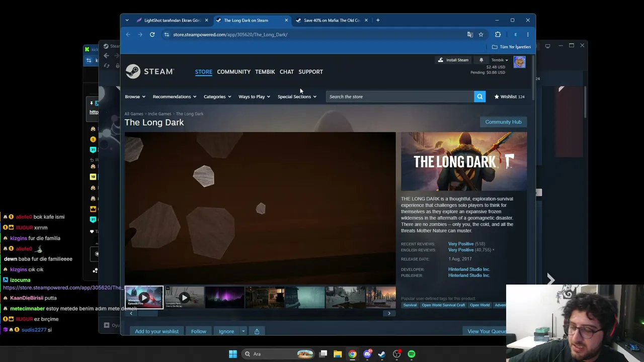
Task: Close the Mafia: The Old Country tab
Action: tap(366, 20)
